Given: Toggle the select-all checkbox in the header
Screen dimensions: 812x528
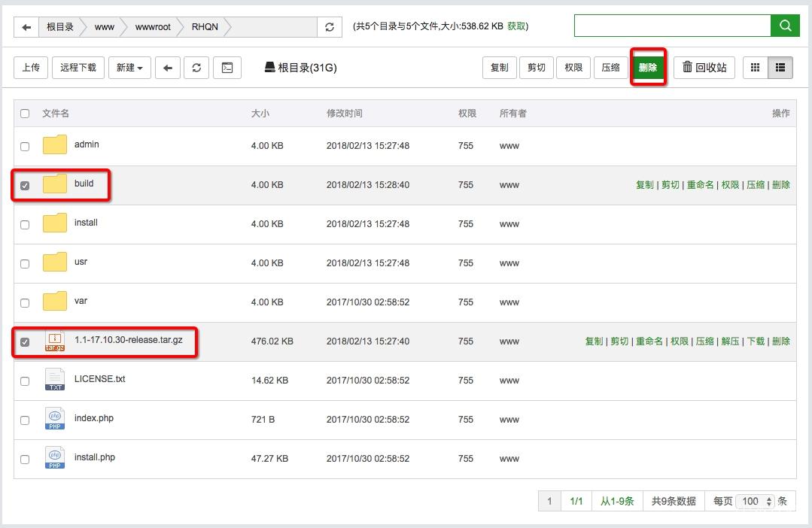Looking at the screenshot, I should coord(25,113).
